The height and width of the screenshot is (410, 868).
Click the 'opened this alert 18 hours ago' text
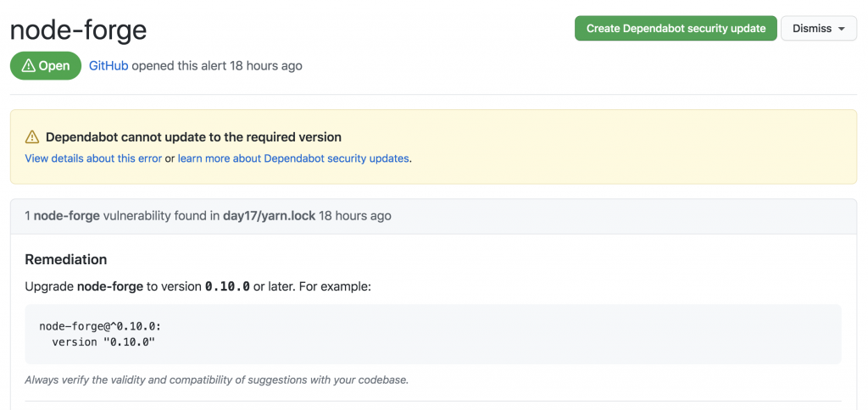point(217,65)
